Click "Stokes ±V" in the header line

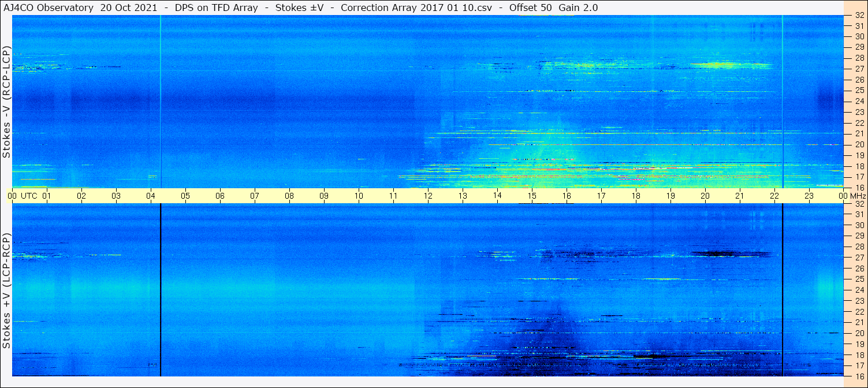point(299,8)
